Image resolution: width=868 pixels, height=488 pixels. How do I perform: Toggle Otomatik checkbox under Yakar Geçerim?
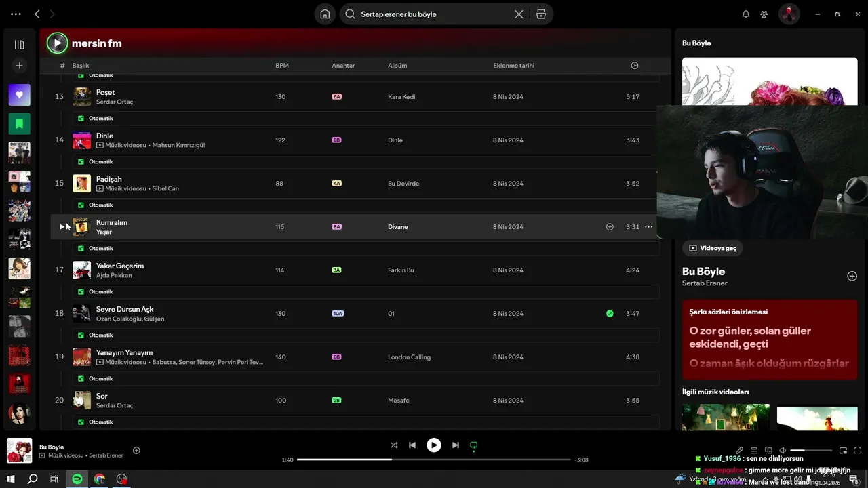[x=81, y=292]
